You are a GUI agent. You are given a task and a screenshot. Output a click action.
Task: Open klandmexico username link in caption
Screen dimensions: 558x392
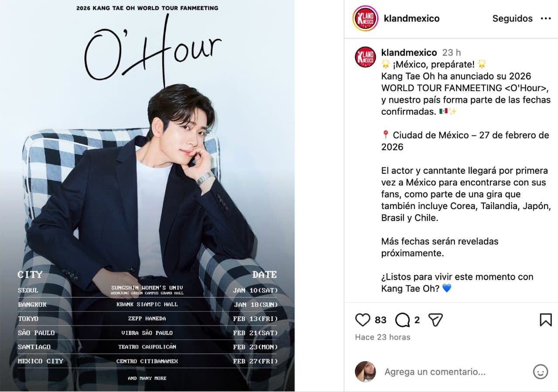[409, 52]
